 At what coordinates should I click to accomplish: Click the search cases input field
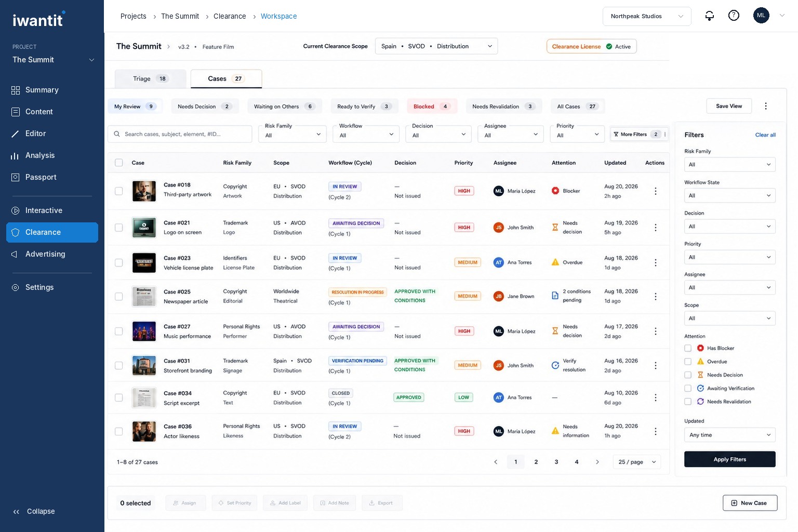(x=180, y=134)
